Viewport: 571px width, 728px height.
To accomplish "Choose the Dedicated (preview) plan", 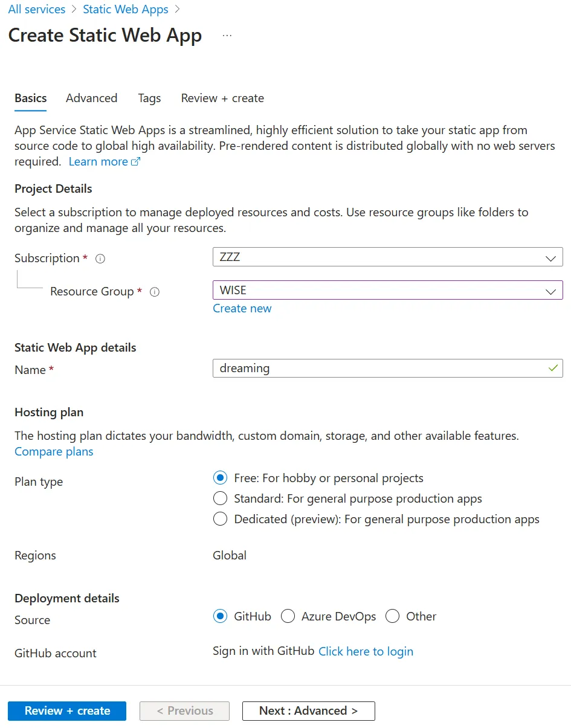I will [x=221, y=519].
